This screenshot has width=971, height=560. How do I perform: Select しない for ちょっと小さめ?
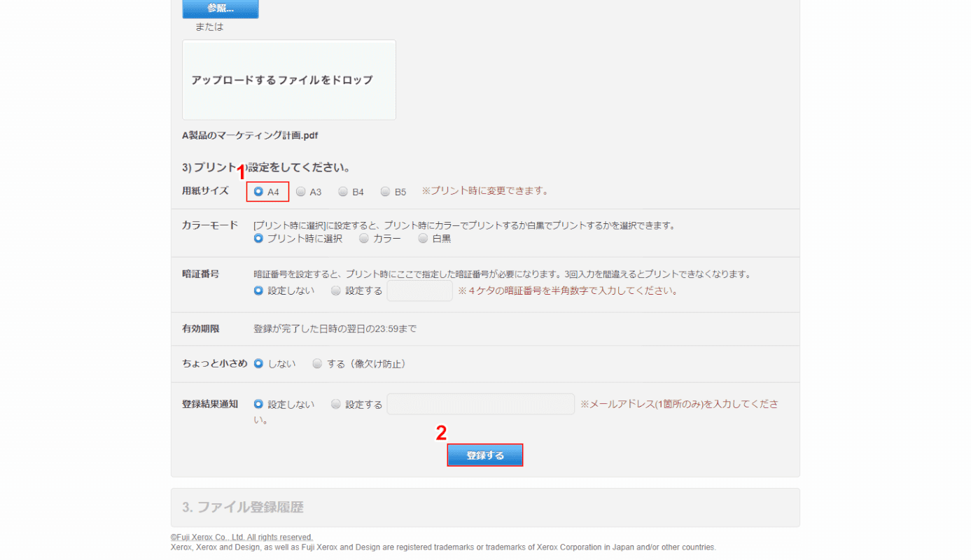coord(258,363)
